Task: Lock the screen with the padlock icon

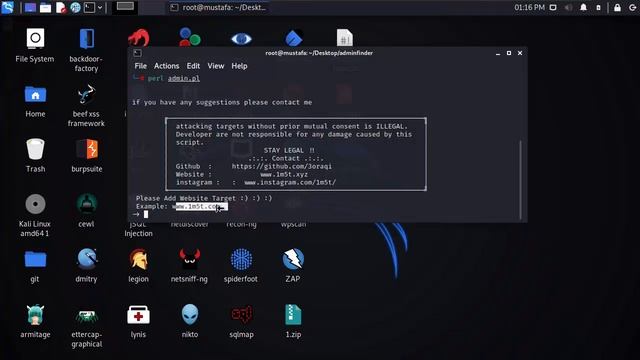Action: tap(617, 7)
